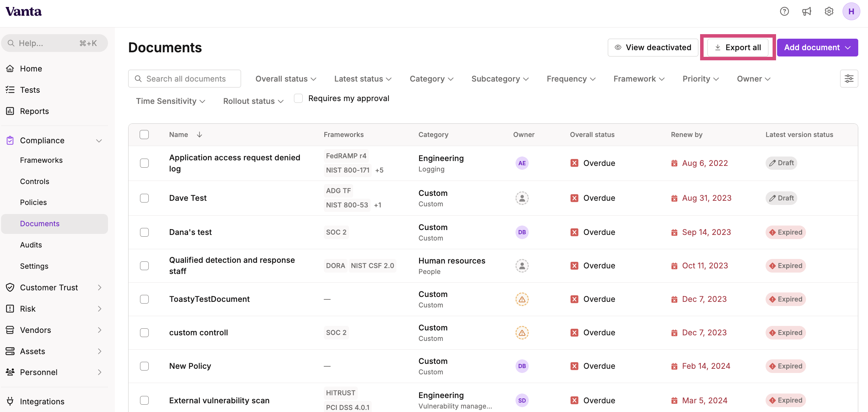
Task: Click the SD owner avatar
Action: (522, 400)
